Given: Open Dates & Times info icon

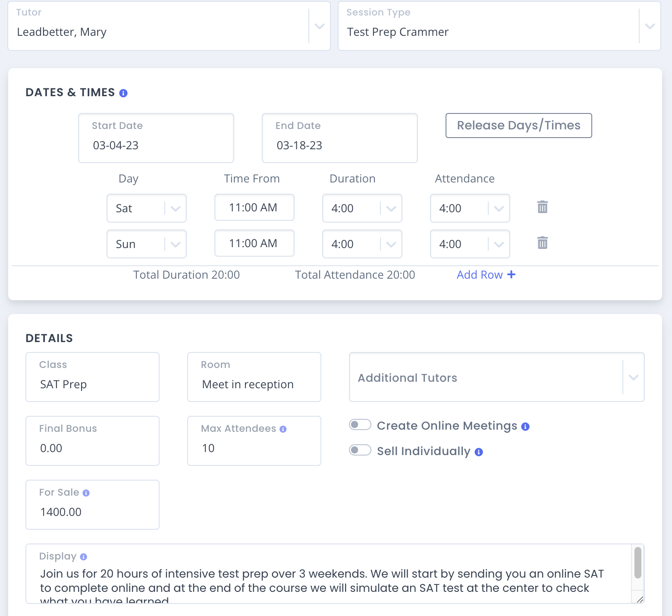Looking at the screenshot, I should tap(123, 93).
